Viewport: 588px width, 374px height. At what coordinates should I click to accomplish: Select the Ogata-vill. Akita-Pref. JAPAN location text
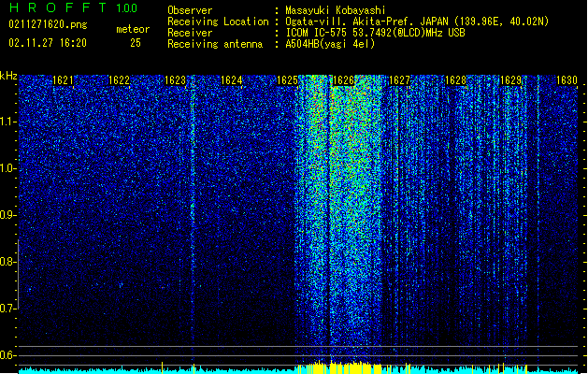[x=417, y=22]
